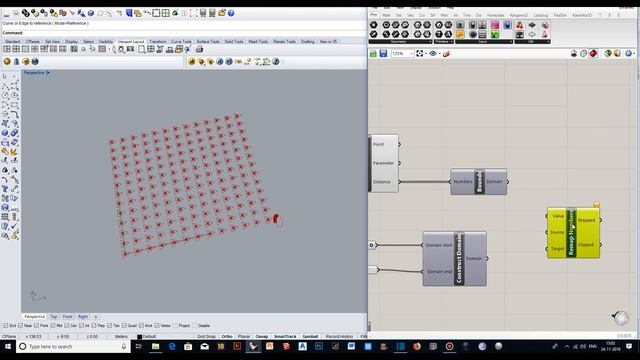The image size is (640, 360).
Task: Toggle the Quad object snap checkbox
Action: coord(124,326)
